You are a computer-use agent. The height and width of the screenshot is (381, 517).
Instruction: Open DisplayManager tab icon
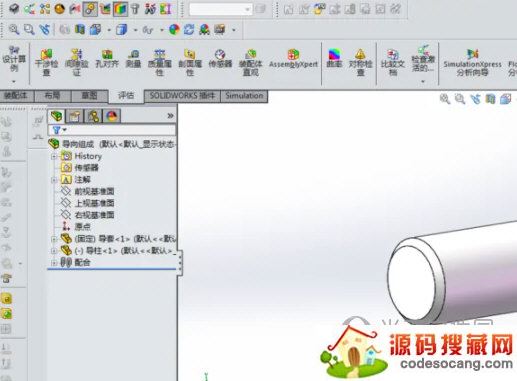pos(112,116)
